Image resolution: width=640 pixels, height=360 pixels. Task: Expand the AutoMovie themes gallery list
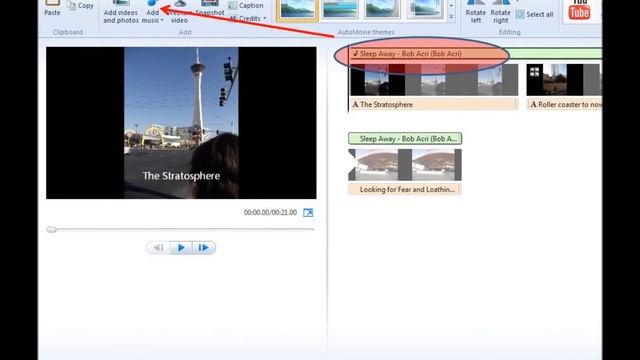[x=451, y=17]
